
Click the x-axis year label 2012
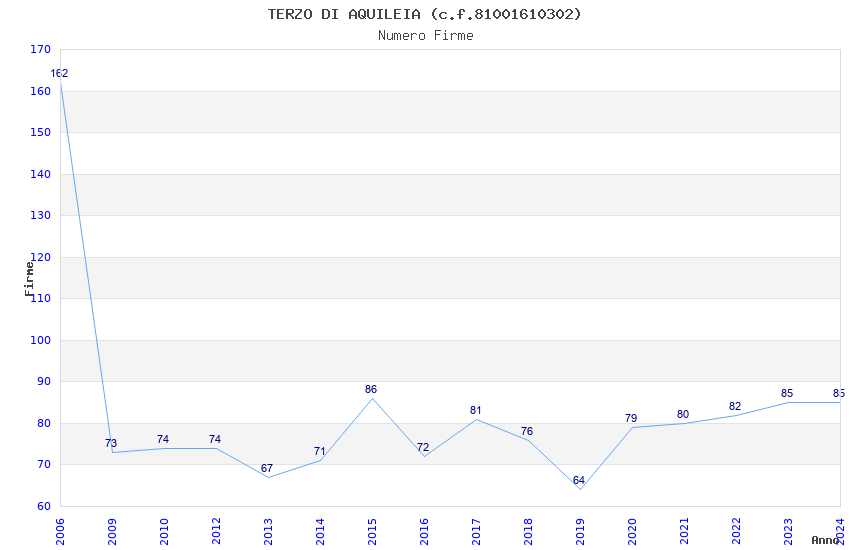(216, 531)
